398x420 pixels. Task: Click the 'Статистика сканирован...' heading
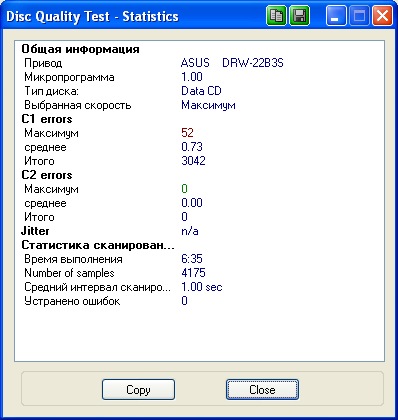point(98,245)
